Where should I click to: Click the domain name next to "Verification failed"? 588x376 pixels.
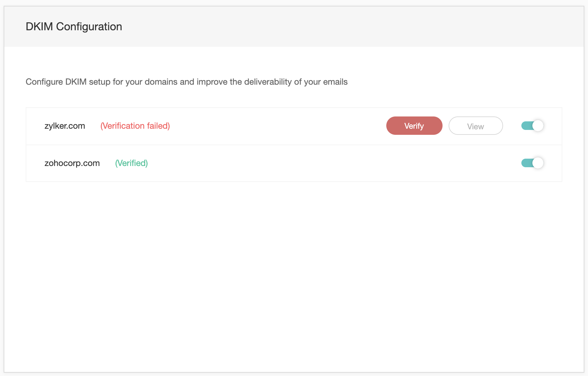pyautogui.click(x=65, y=126)
